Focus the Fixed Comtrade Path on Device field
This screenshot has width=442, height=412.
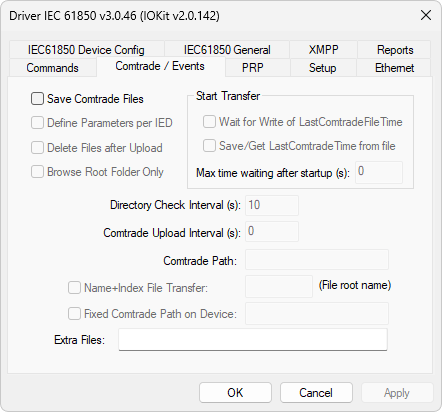coord(317,314)
